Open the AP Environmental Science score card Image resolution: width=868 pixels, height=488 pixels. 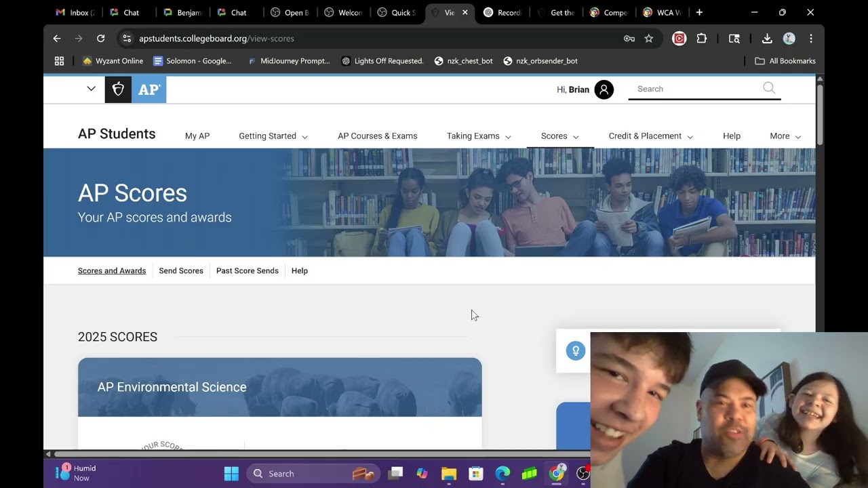coord(280,403)
